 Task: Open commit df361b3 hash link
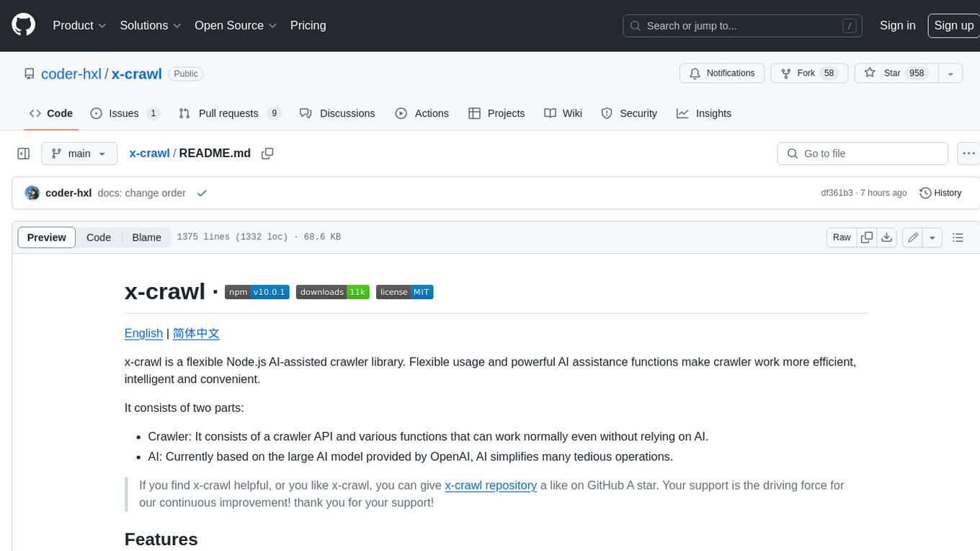tap(837, 193)
